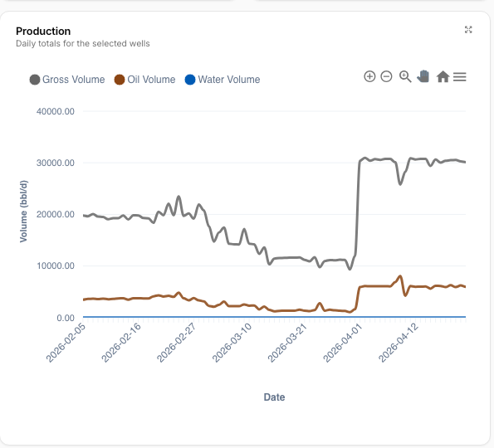494x448 pixels.
Task: Click the 2026-04-01 date axis label
Action: pyautogui.click(x=342, y=343)
